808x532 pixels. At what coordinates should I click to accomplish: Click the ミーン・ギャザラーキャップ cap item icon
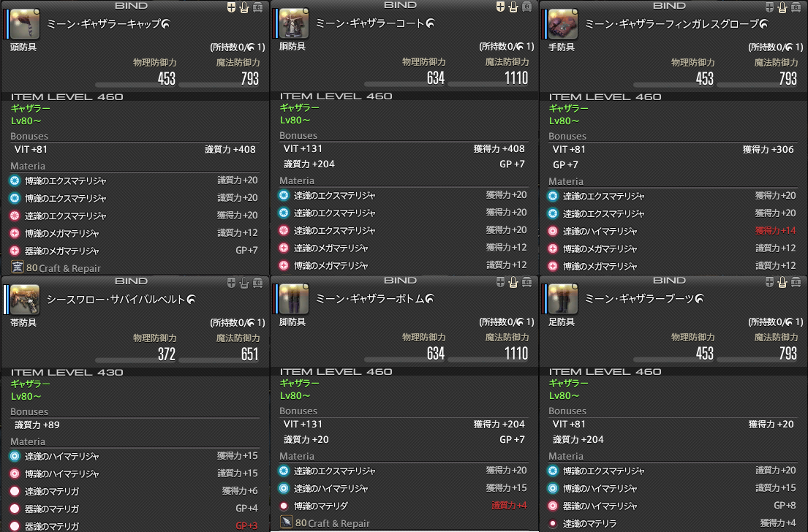[25, 23]
